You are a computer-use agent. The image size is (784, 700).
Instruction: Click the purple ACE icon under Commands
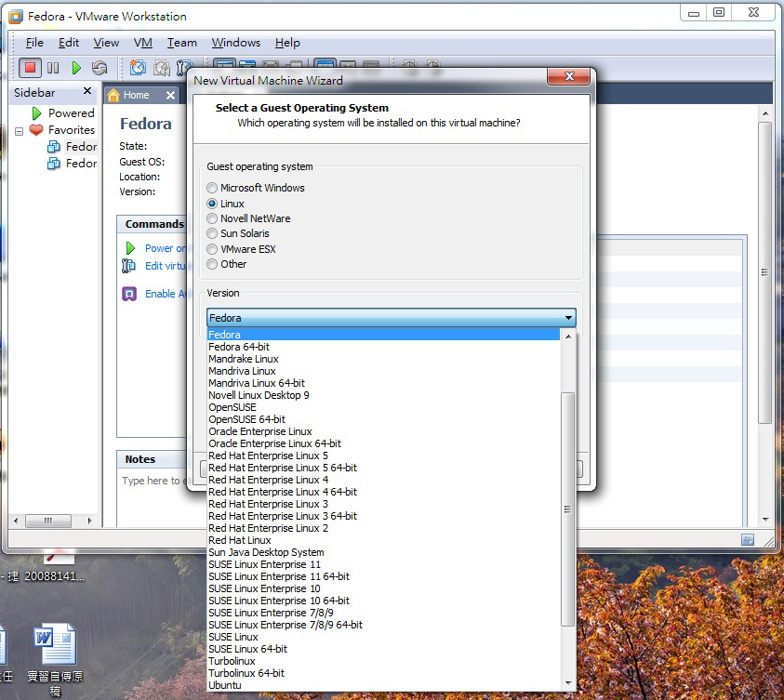(x=129, y=294)
